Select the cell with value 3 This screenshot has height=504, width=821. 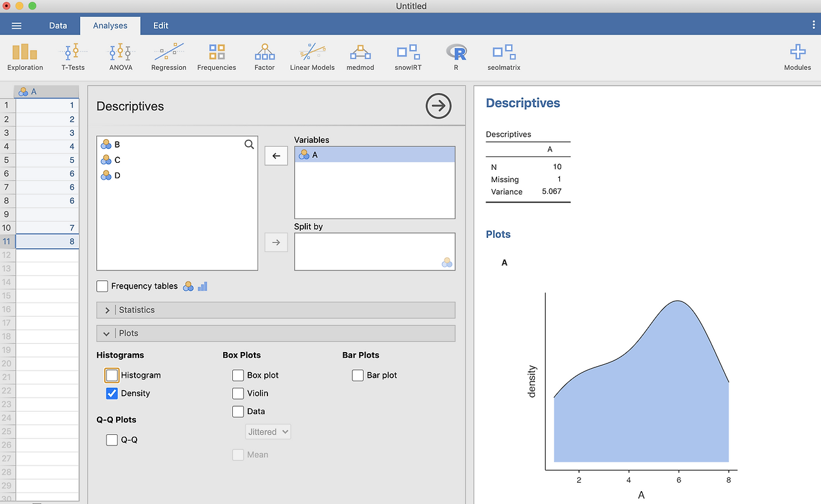[47, 133]
